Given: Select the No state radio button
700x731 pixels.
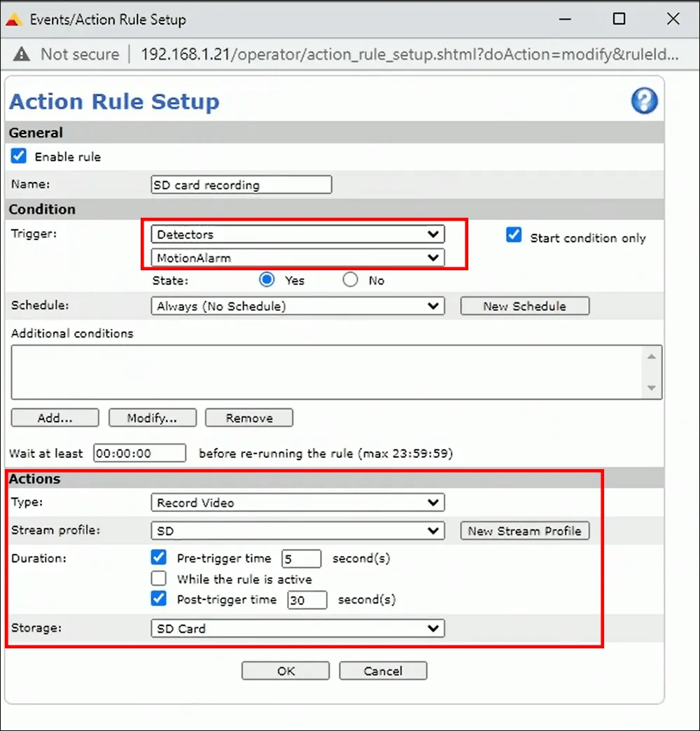Looking at the screenshot, I should [350, 279].
